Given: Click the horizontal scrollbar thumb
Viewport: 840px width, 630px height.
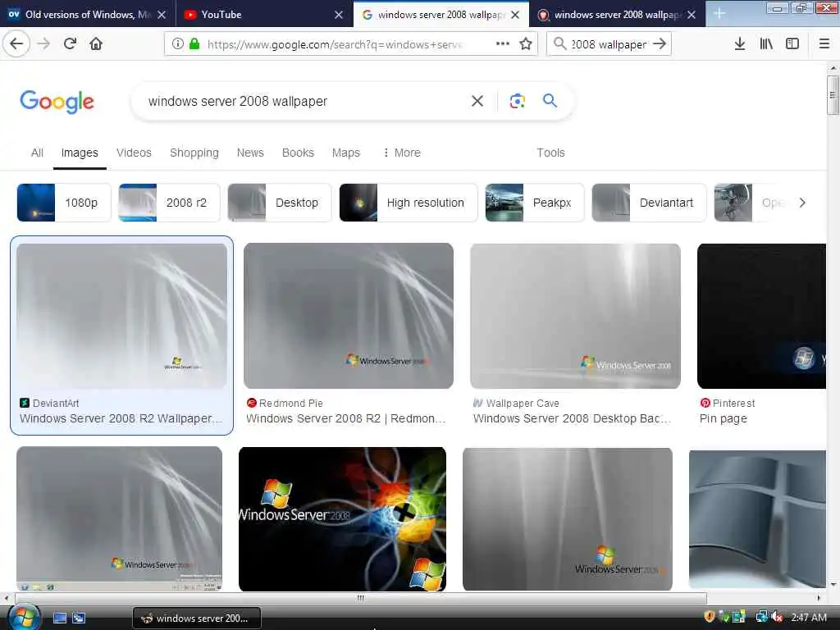Looking at the screenshot, I should [x=361, y=598].
